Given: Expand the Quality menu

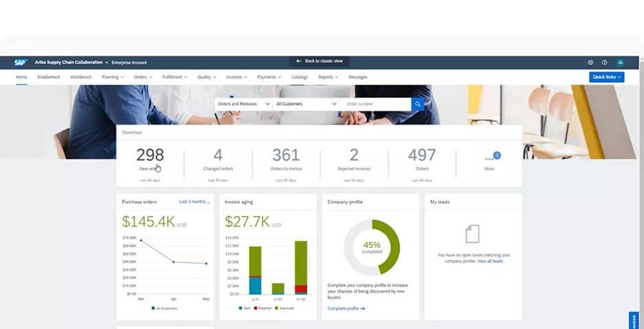Looking at the screenshot, I should point(206,77).
